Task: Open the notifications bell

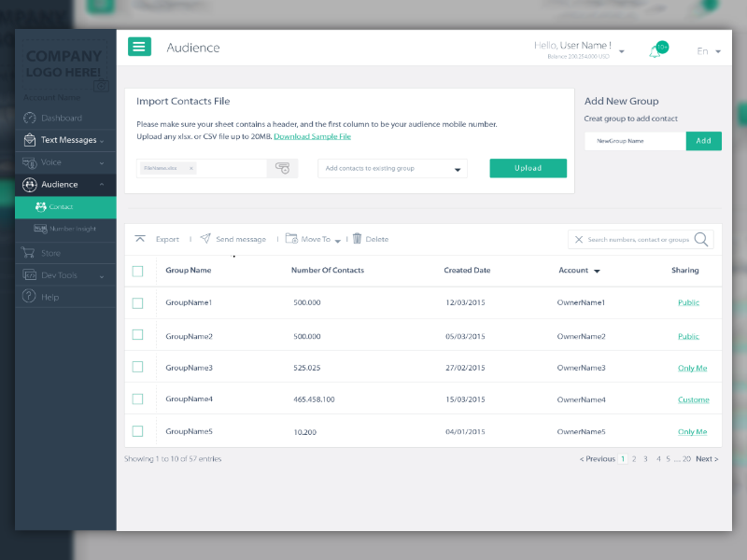Action: tap(655, 51)
